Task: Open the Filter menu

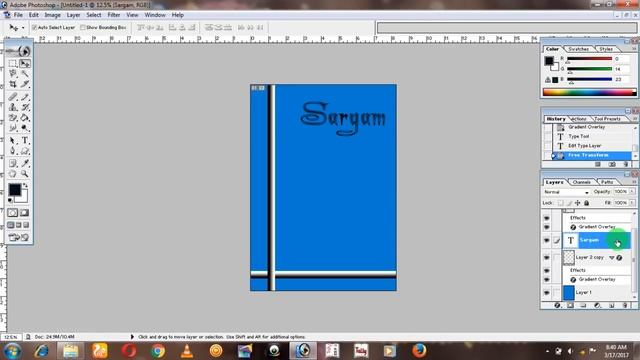Action: pyautogui.click(x=114, y=15)
